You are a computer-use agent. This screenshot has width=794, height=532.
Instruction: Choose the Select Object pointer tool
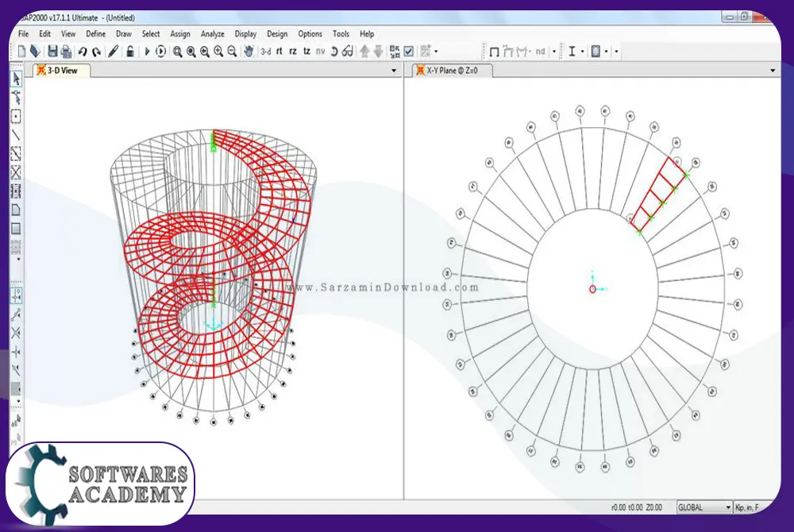click(16, 79)
